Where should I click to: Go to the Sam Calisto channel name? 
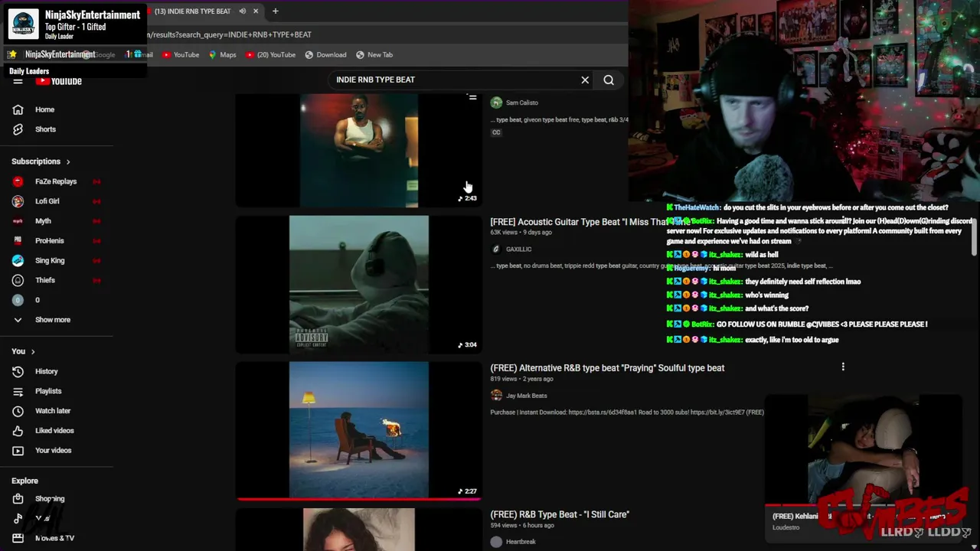tap(522, 103)
